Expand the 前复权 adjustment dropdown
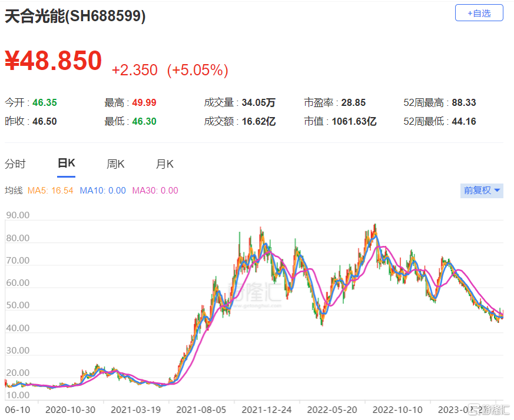The height and width of the screenshot is (420, 514). (482, 191)
